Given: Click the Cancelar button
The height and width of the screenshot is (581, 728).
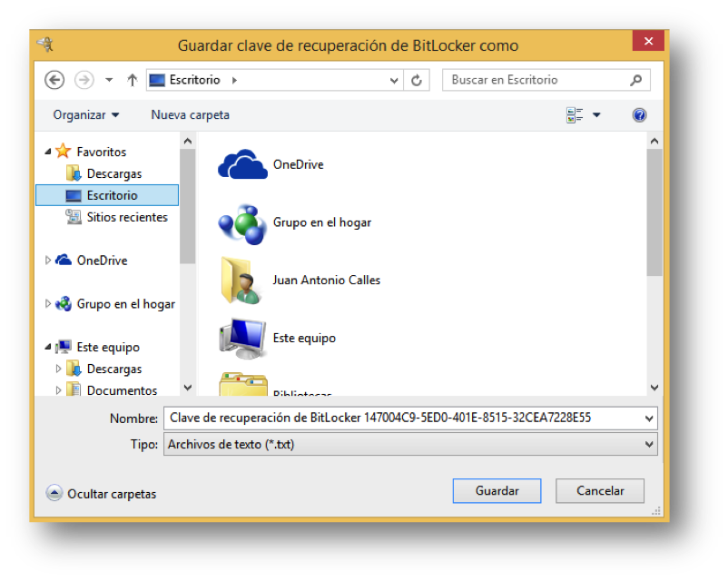Looking at the screenshot, I should [600, 491].
